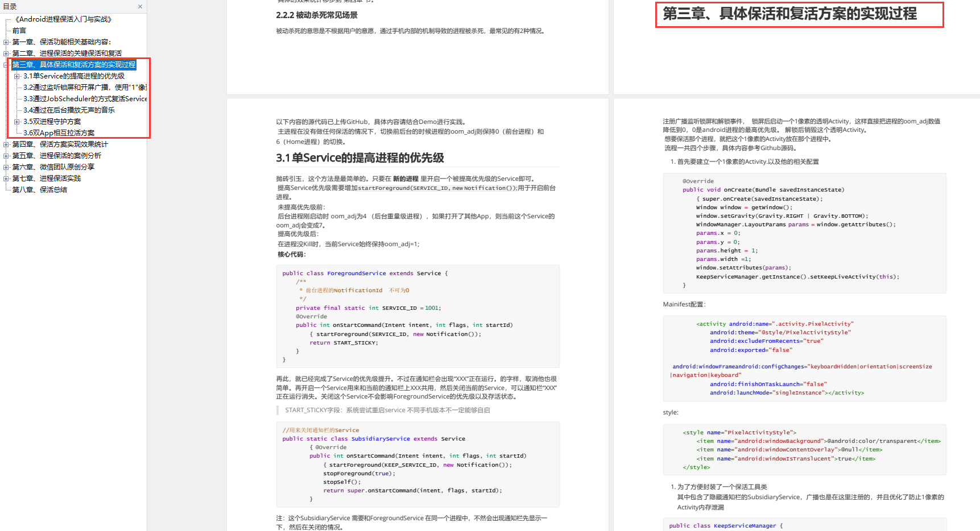Click the Mainifest配置 label
Screen dimensions: 980x531
[x=684, y=304]
